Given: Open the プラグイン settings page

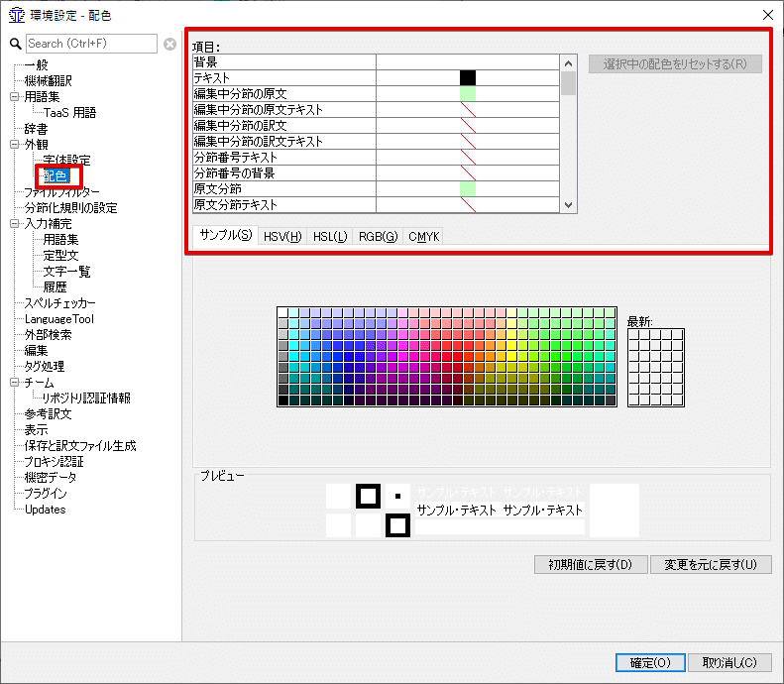Looking at the screenshot, I should pos(46,494).
